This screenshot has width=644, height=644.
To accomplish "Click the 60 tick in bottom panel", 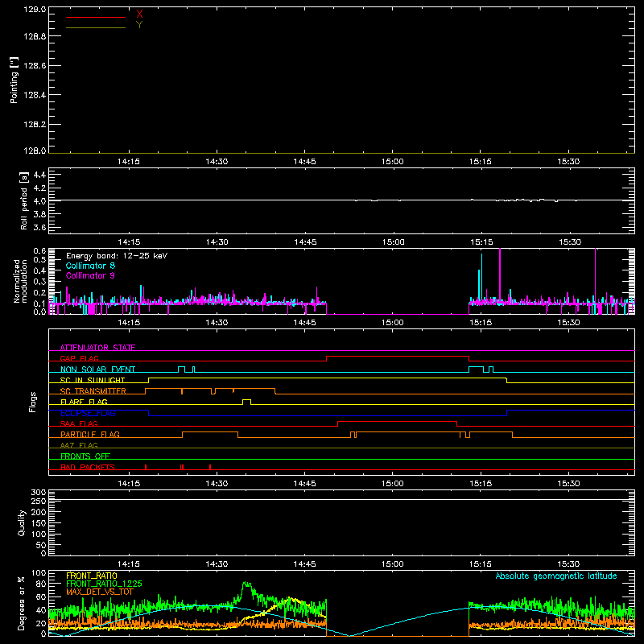I will 41,597.
